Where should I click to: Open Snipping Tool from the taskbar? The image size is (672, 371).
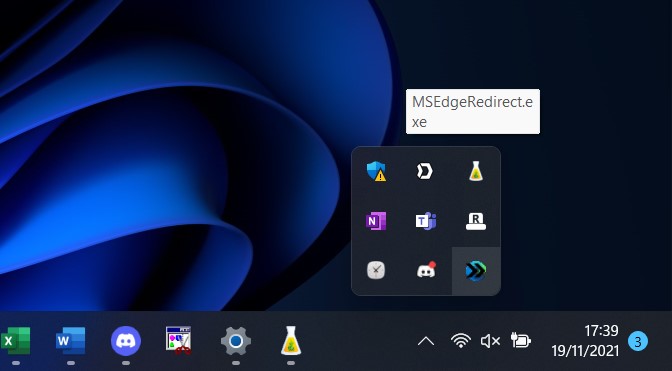[x=179, y=341]
